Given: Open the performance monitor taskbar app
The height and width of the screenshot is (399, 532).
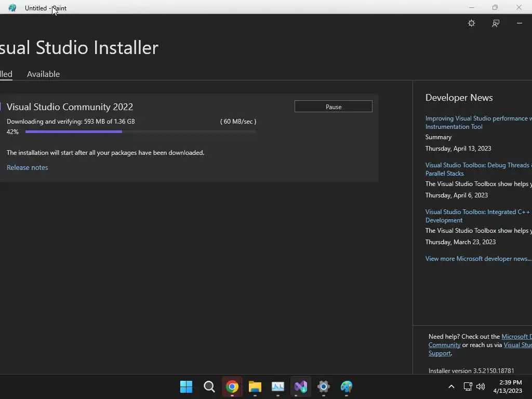Looking at the screenshot, I should tap(278, 387).
